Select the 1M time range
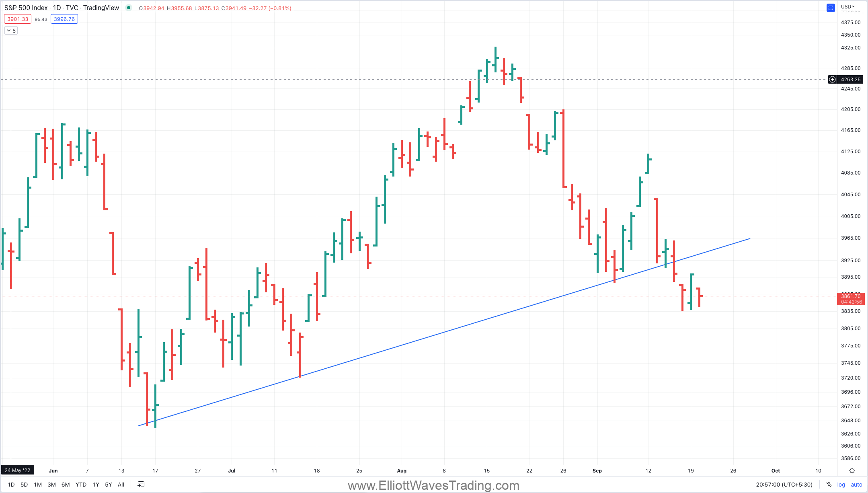The image size is (868, 493). pyautogui.click(x=38, y=485)
